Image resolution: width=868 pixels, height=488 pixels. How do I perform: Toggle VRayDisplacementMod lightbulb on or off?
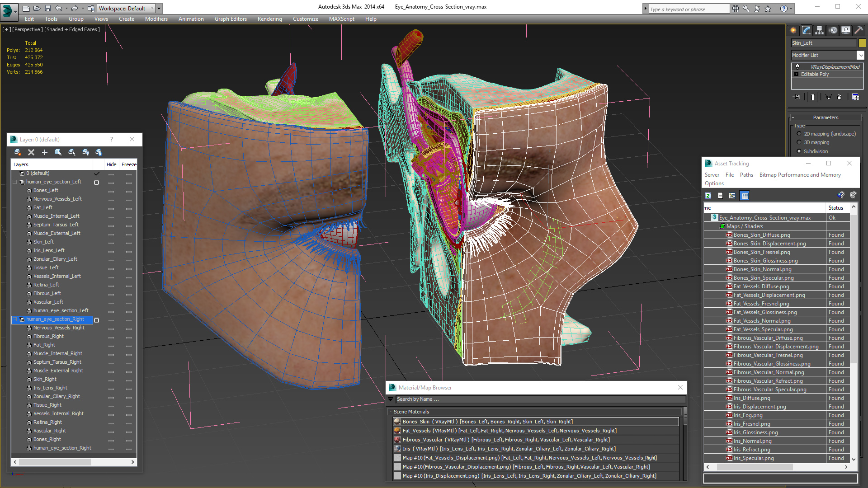click(797, 67)
